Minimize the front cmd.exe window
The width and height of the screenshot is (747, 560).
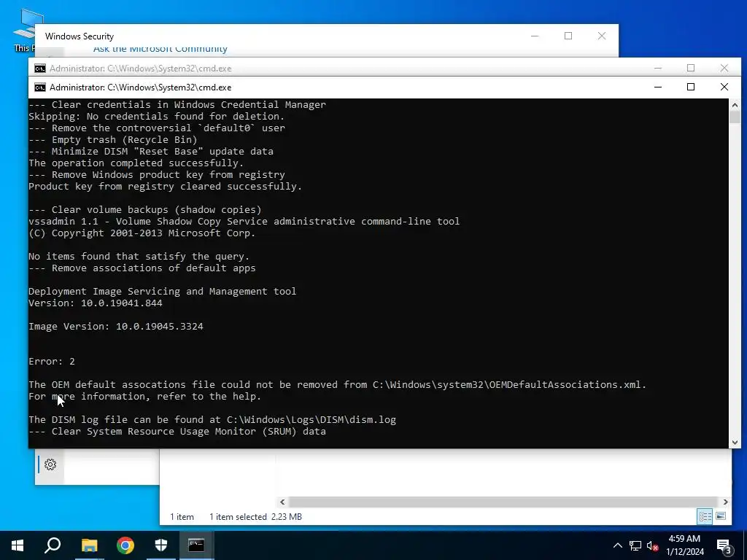658,87
